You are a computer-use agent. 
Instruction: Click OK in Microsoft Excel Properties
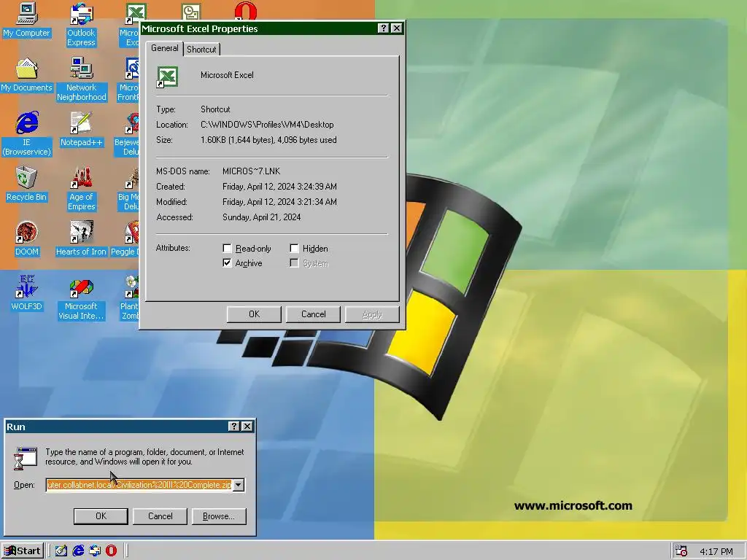click(x=254, y=314)
